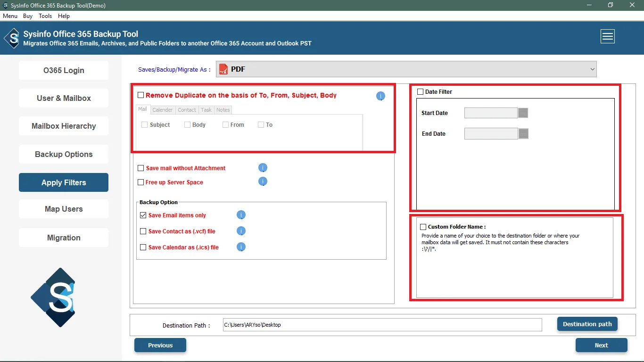
Task: Enable the Date Filter checkbox
Action: click(420, 92)
